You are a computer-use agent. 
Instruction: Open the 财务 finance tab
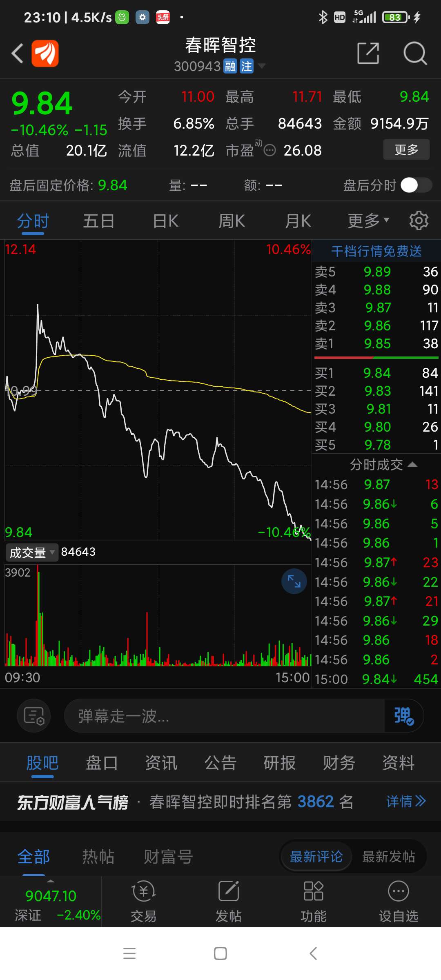click(x=339, y=763)
